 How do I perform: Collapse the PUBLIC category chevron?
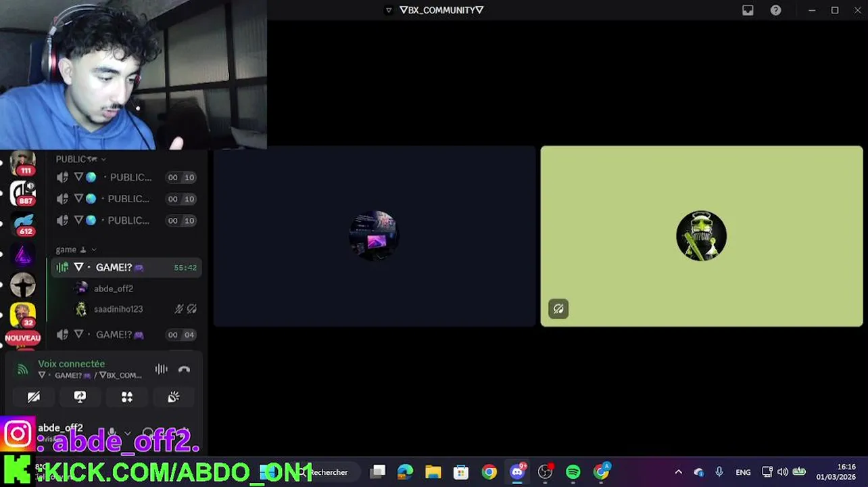pyautogui.click(x=103, y=159)
